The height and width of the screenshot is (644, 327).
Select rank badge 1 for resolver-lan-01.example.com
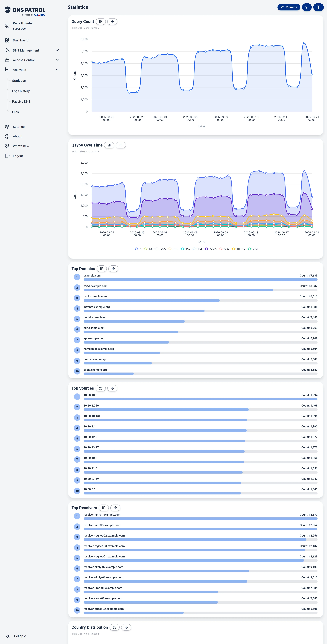(x=77, y=516)
